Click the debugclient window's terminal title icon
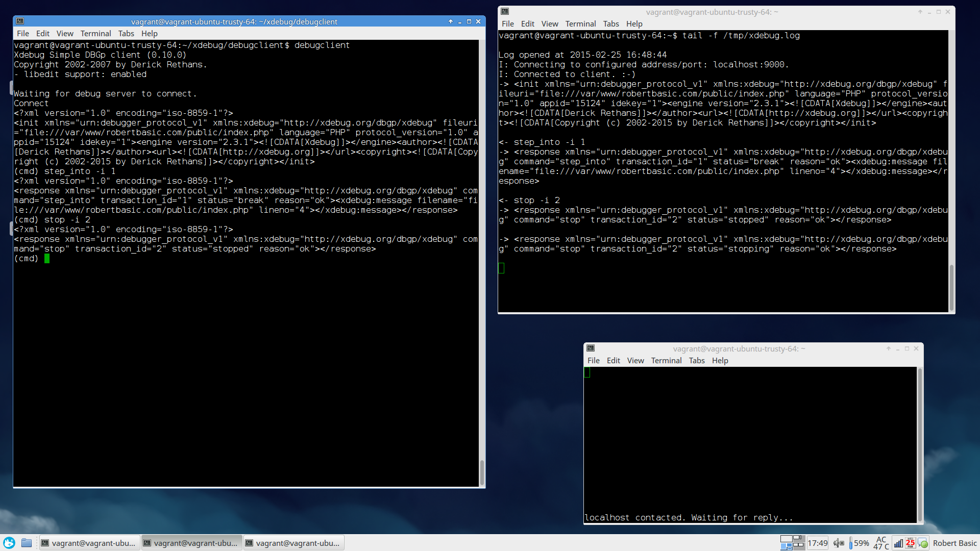The width and height of the screenshot is (980, 551). click(20, 21)
